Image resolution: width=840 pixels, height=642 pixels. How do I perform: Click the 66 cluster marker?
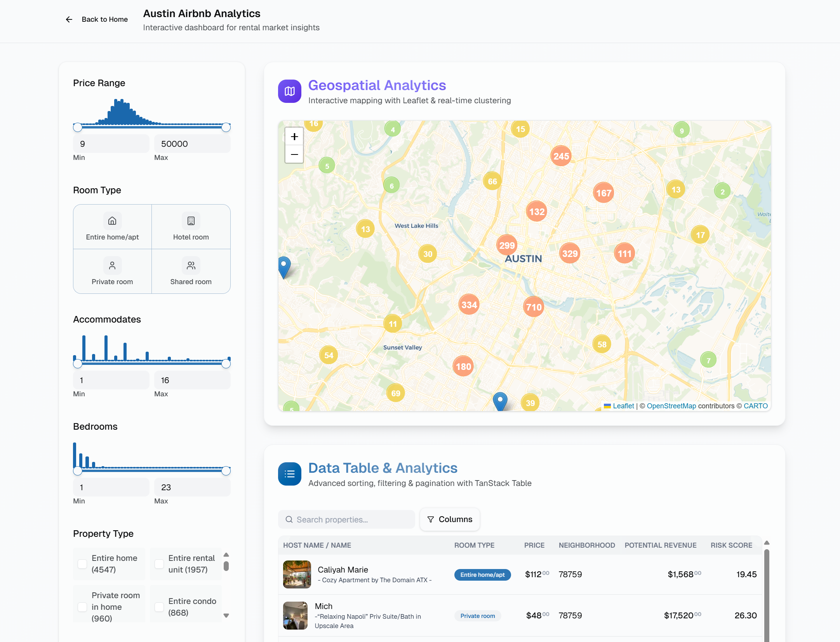(492, 181)
